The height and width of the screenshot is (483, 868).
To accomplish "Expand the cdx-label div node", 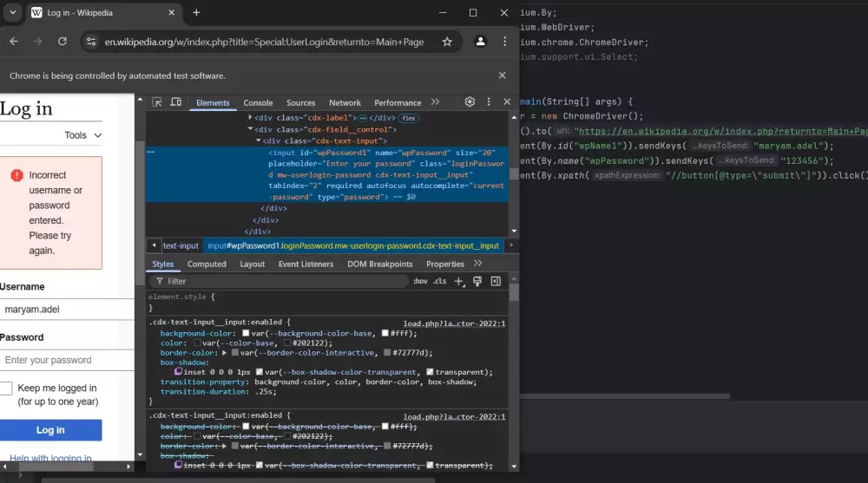I will click(x=250, y=117).
